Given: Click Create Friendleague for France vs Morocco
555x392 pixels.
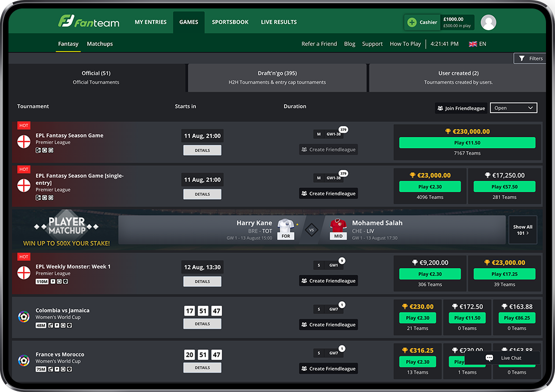Looking at the screenshot, I should 328,369.
